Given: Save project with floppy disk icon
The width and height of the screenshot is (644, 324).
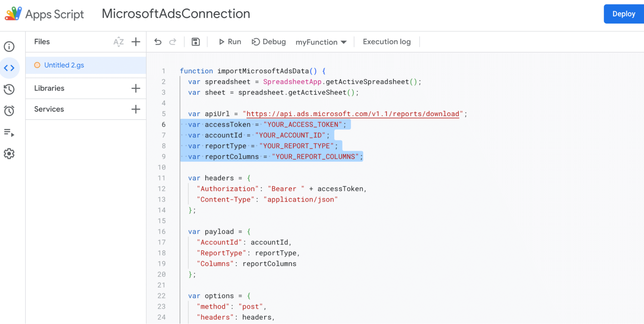Looking at the screenshot, I should click(196, 42).
